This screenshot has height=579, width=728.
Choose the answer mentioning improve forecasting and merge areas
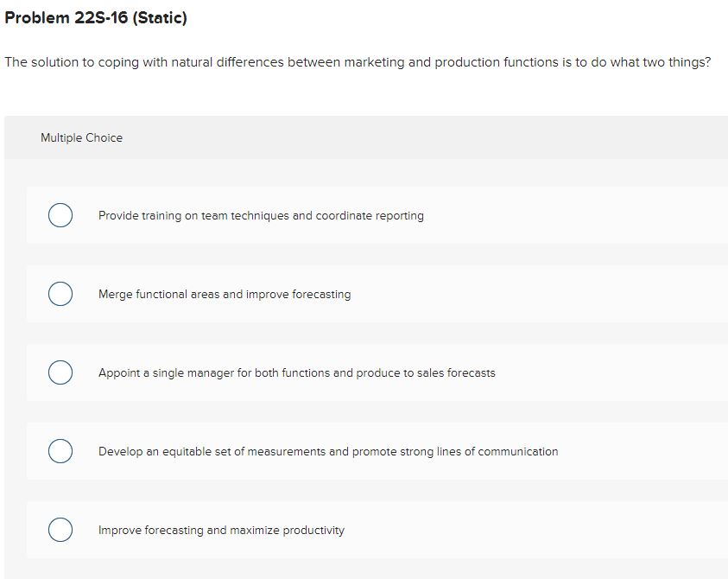(x=225, y=295)
